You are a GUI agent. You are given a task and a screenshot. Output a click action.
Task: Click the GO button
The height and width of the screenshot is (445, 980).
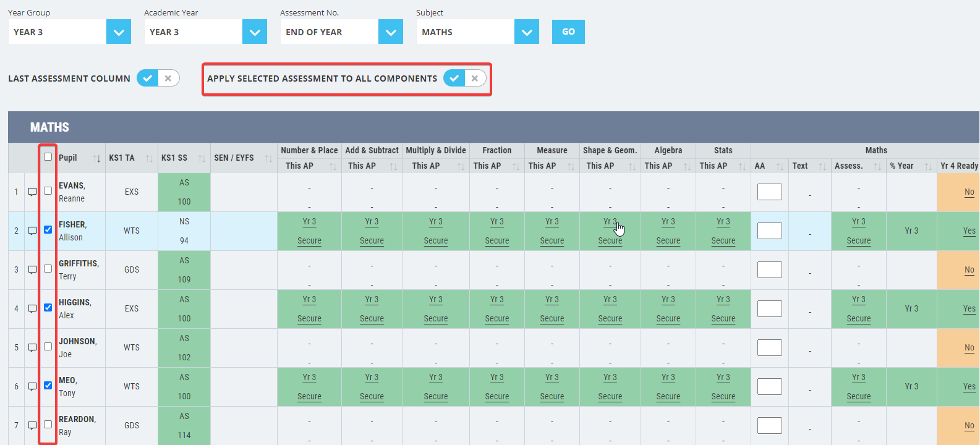tap(568, 32)
